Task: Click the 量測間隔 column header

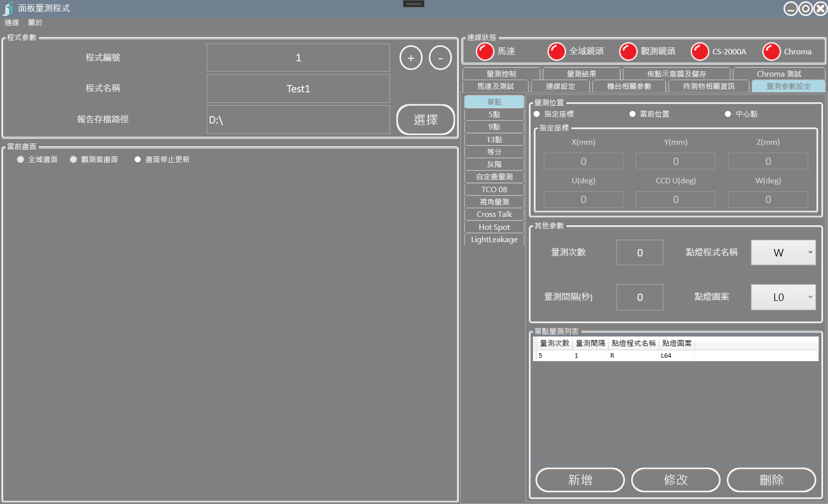Action: (590, 343)
